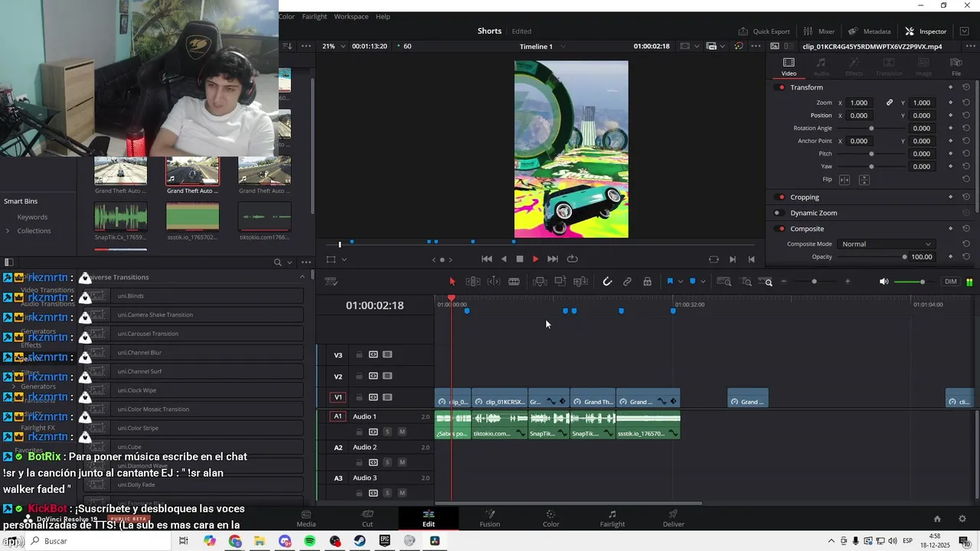Adjust the Opacity slider
The image size is (980, 551).
coord(871,257)
